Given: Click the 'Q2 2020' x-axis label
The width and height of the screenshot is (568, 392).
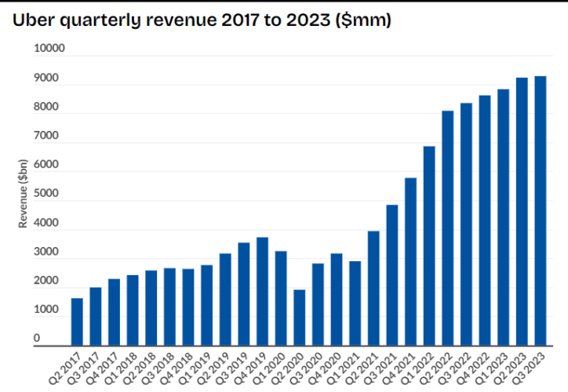Looking at the screenshot, I should pyautogui.click(x=288, y=368).
